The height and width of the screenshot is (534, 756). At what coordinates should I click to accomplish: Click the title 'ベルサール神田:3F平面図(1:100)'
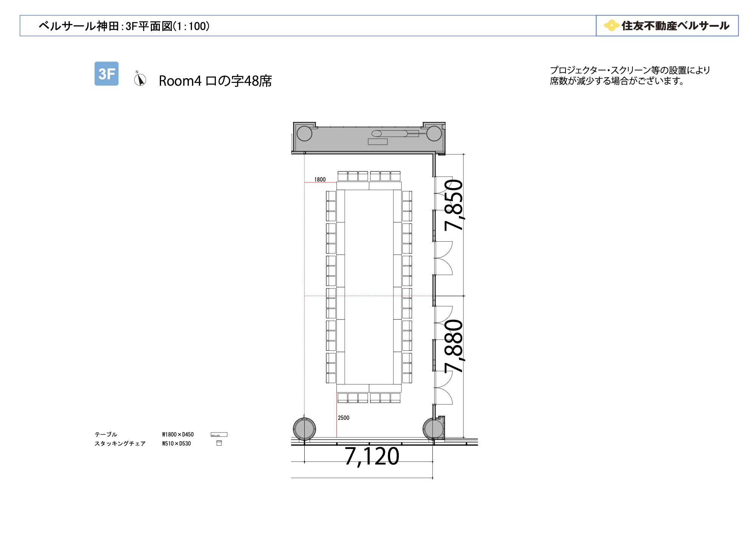[124, 26]
